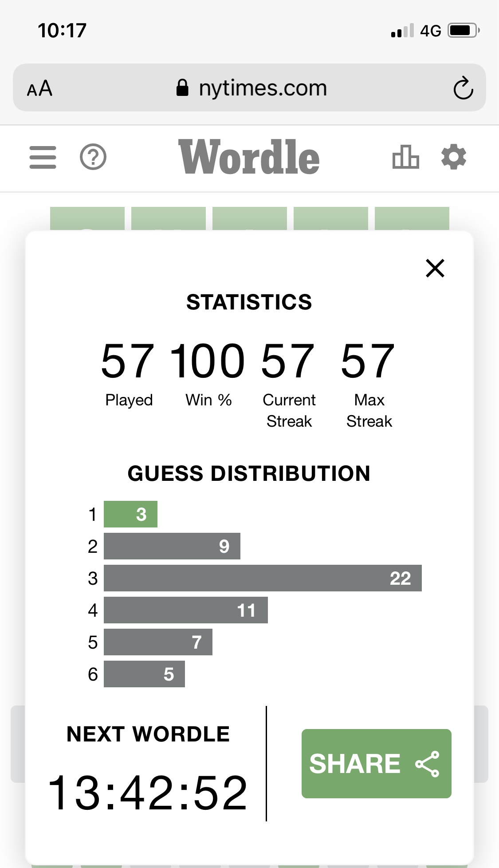Tap the guess 6 bar showing 5

click(x=144, y=674)
